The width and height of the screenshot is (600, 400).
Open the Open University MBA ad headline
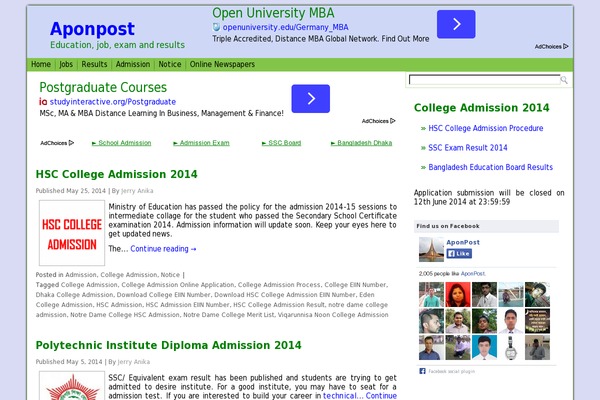click(x=273, y=13)
